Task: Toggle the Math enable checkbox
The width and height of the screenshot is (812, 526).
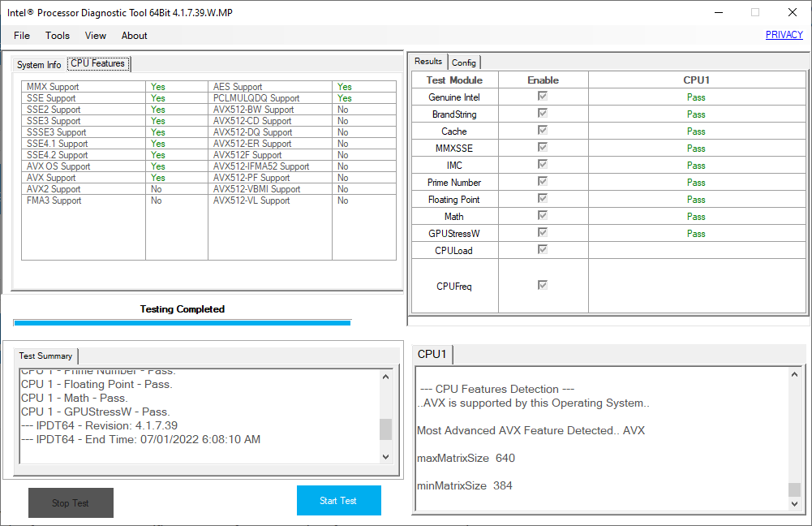Action: (543, 215)
